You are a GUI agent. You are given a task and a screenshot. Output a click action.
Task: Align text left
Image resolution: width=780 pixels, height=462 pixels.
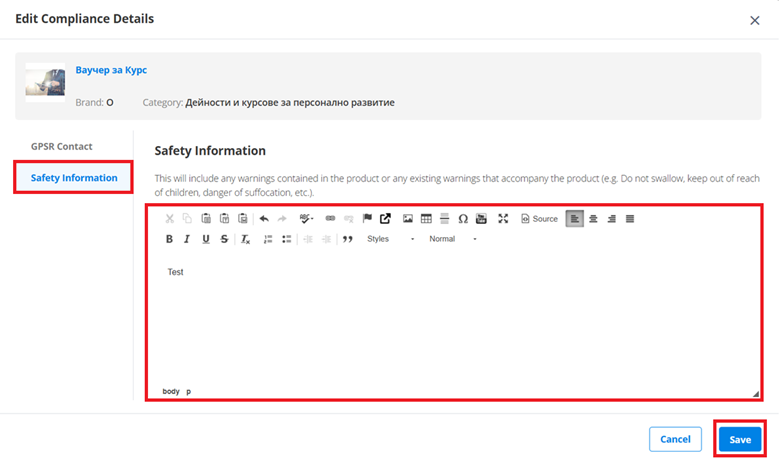point(575,219)
